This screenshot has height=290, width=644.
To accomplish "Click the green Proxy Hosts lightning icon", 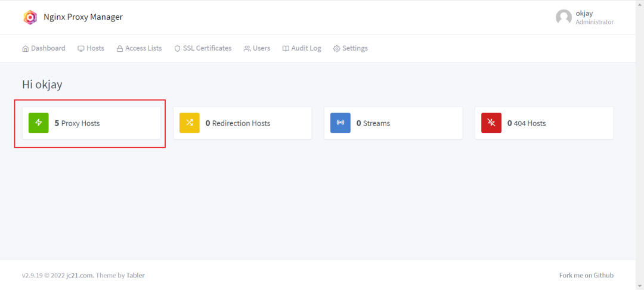I will click(39, 123).
